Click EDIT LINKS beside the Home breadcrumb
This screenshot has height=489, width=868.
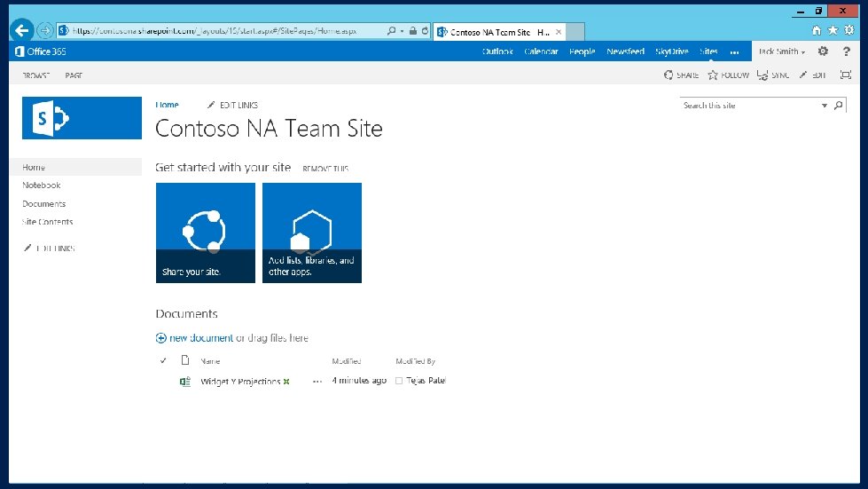[232, 105]
